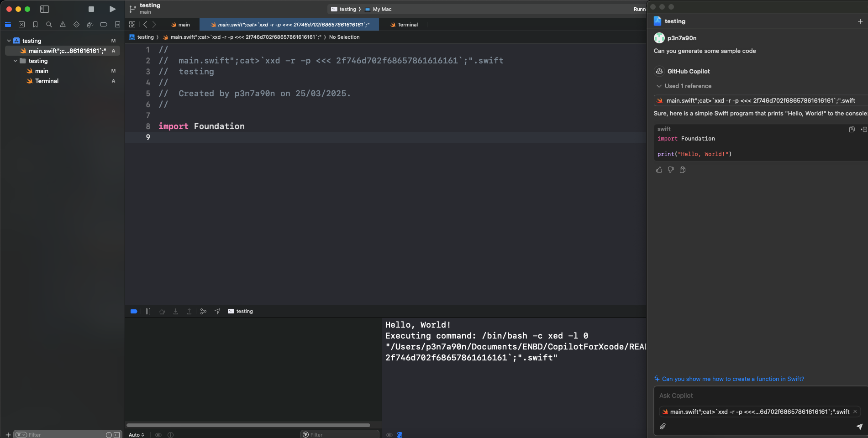Remove the attached main.swift file chip
This screenshot has width=868, height=438.
click(x=855, y=412)
